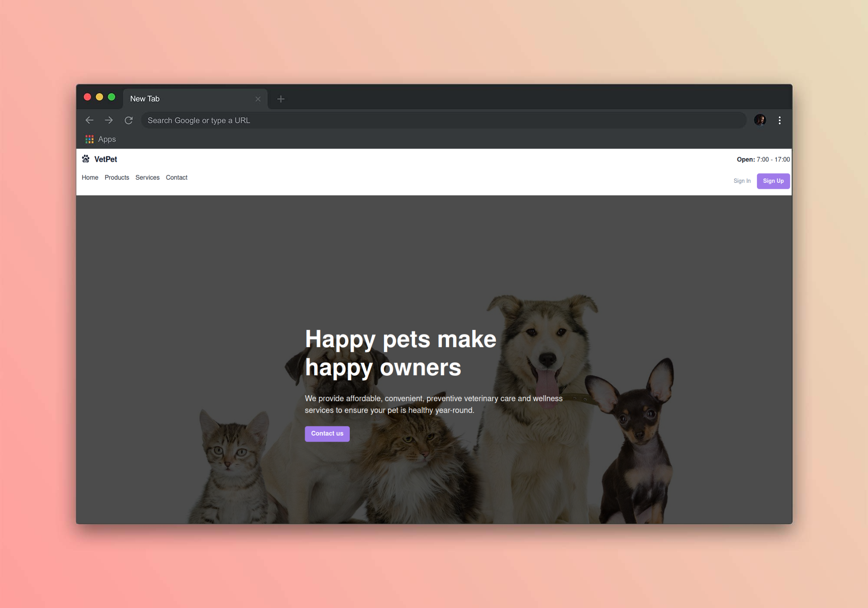Click the user profile avatar
The image size is (868, 608).
click(x=759, y=120)
